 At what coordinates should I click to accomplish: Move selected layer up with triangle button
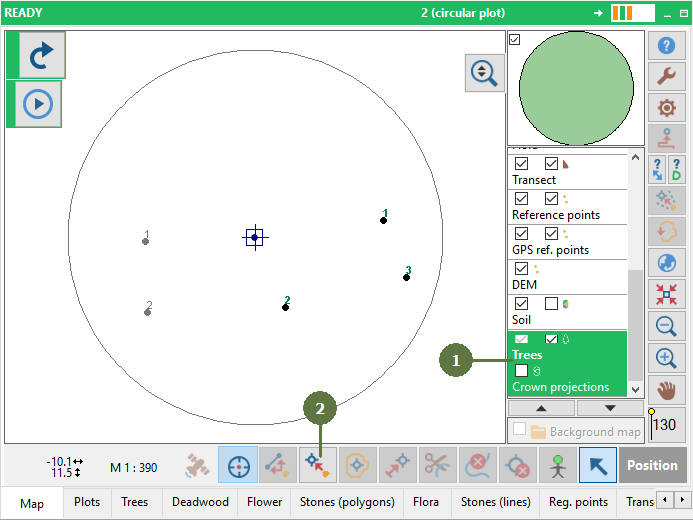541,408
